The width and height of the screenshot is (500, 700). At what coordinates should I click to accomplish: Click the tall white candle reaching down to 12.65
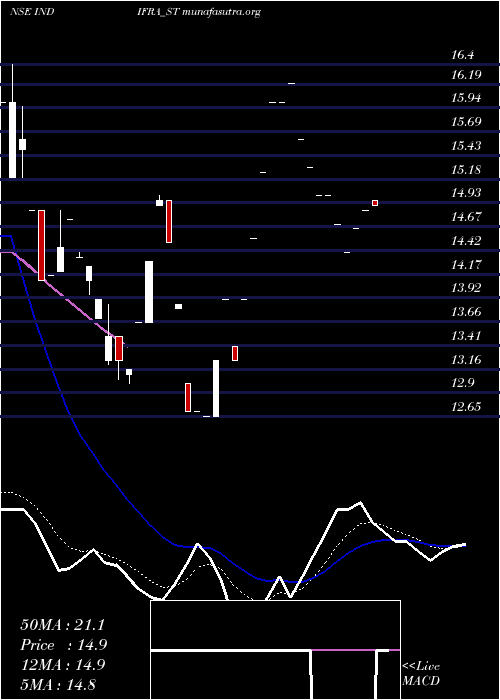[216, 388]
